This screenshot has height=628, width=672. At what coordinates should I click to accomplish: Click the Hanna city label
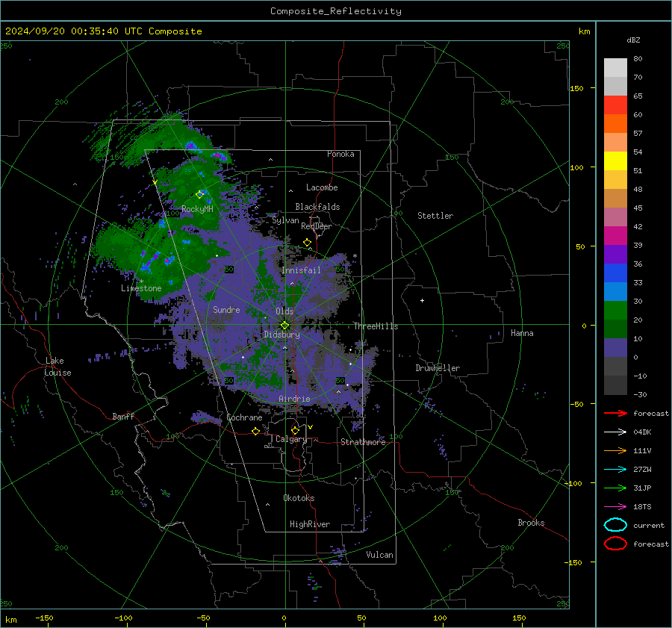point(522,333)
